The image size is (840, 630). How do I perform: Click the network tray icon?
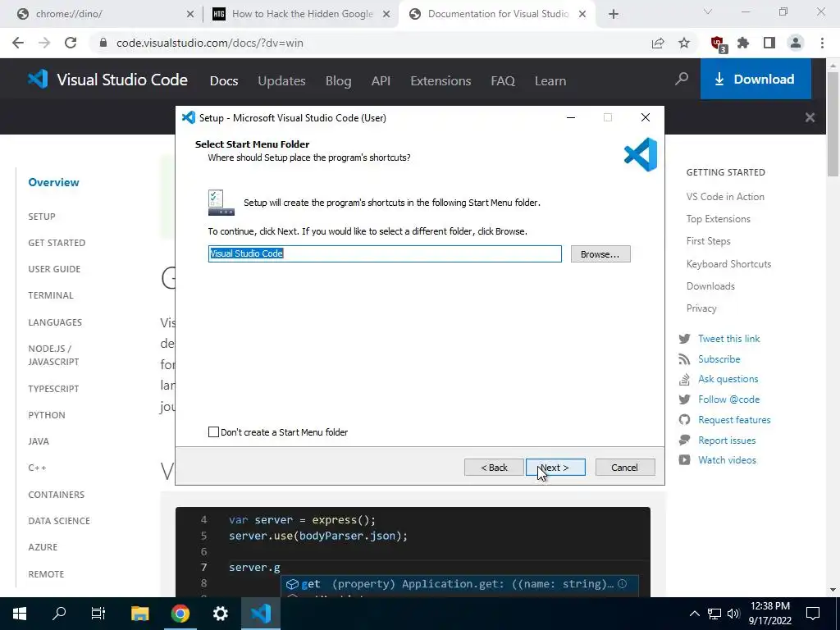point(714,614)
